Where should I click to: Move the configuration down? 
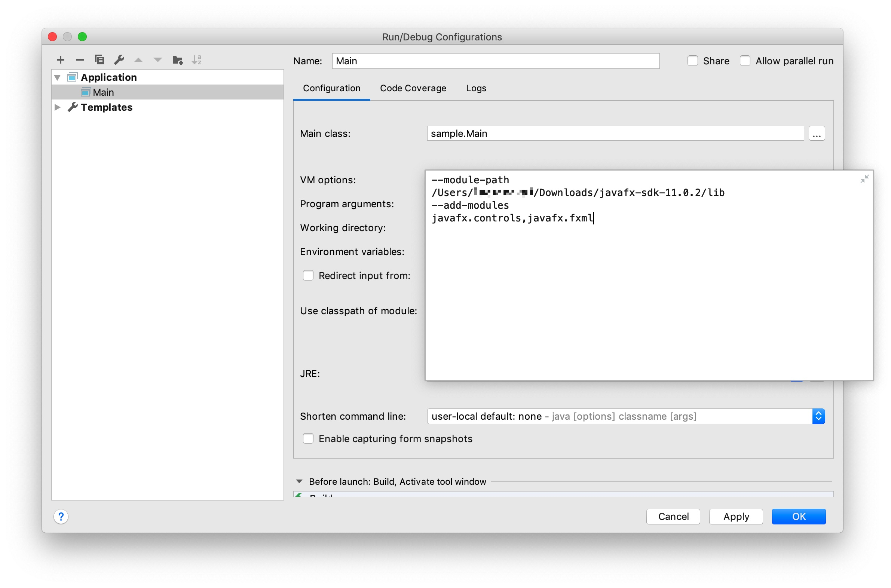[158, 59]
